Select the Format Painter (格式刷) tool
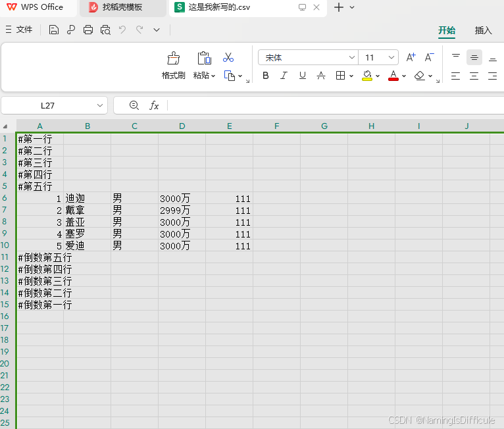The height and width of the screenshot is (429, 504). coord(174,66)
